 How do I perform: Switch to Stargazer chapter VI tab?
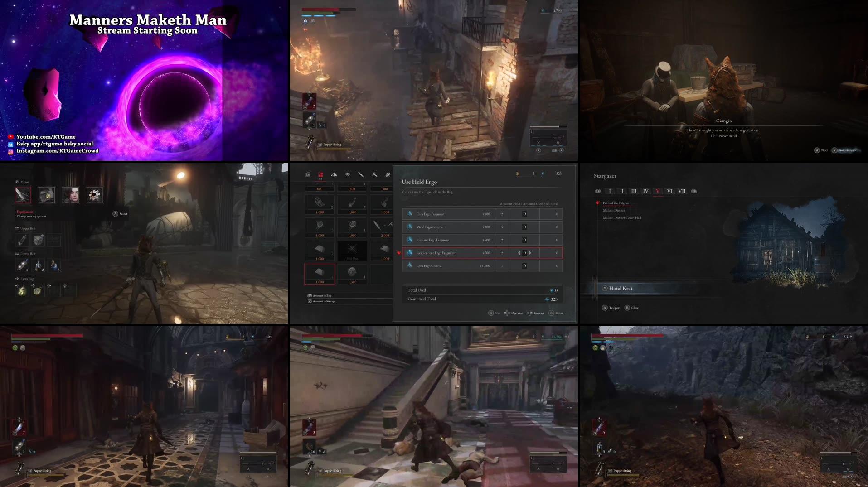670,191
